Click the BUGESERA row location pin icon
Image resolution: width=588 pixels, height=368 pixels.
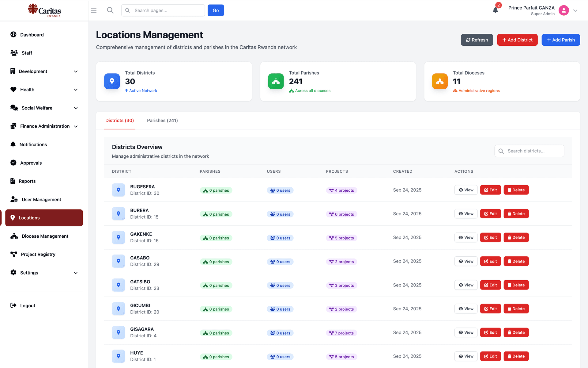118,190
